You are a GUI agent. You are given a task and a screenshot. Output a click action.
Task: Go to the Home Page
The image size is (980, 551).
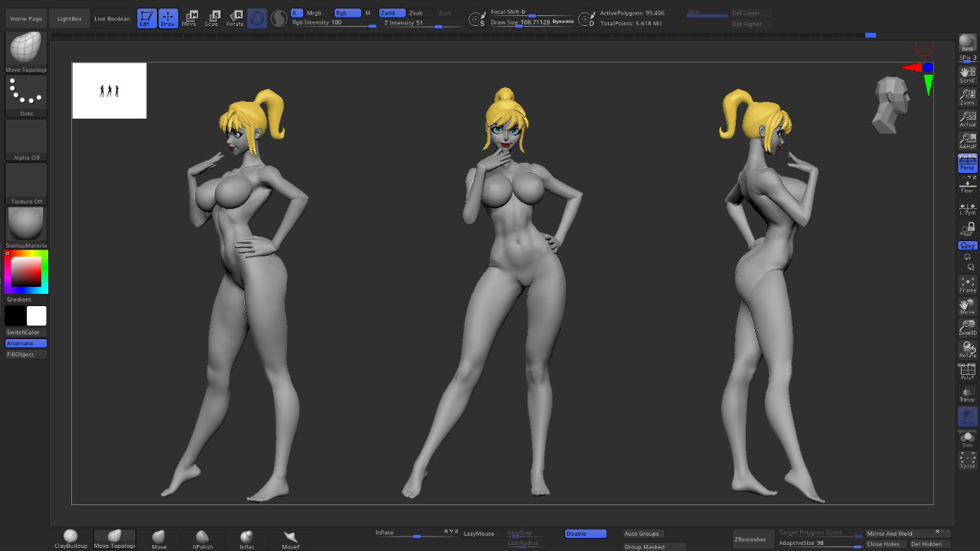[x=26, y=18]
